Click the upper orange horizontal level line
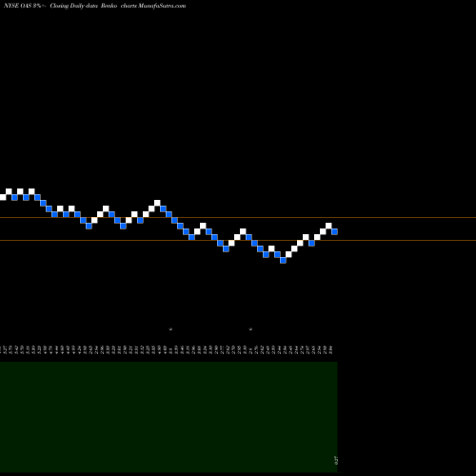The height and width of the screenshot is (476, 476). coord(238,218)
